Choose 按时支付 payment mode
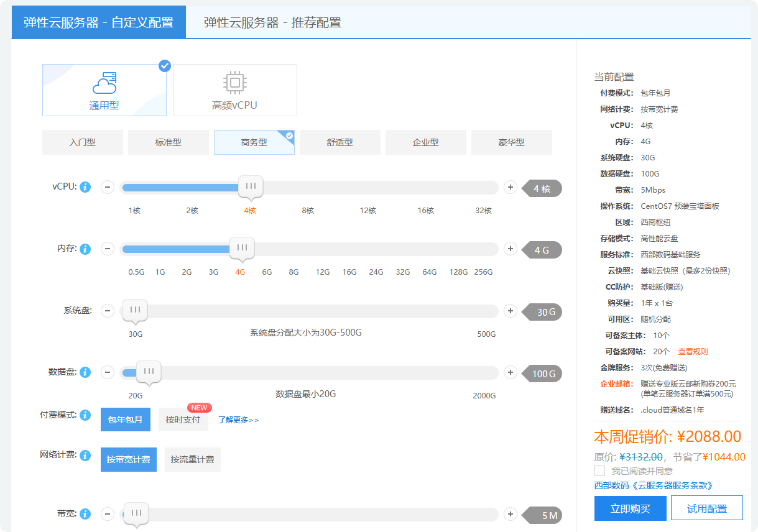 click(x=183, y=420)
